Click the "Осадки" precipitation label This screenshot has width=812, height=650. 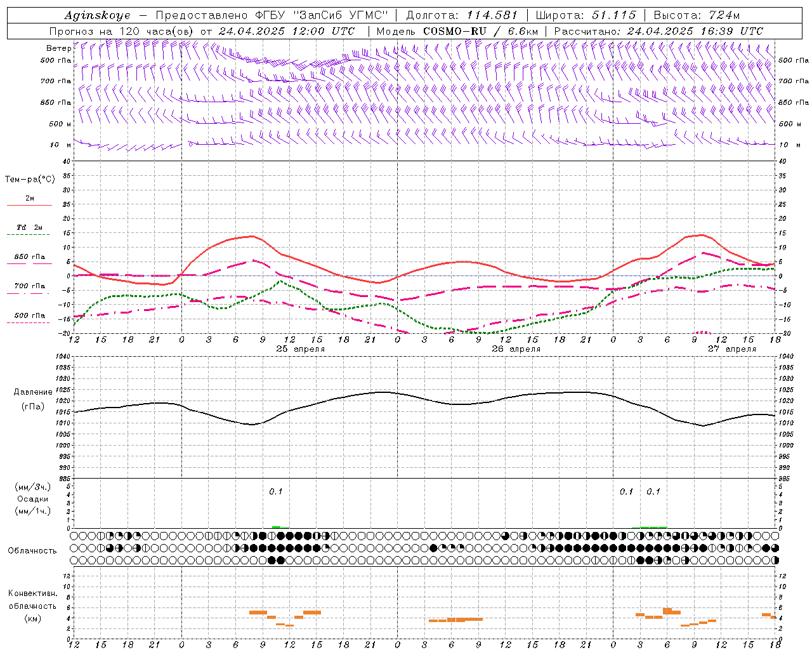pos(33,499)
